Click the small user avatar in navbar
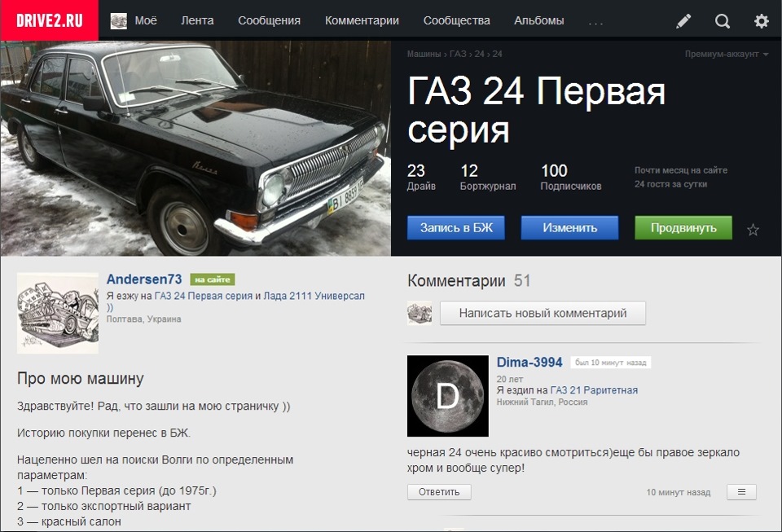782x532 pixels. [x=118, y=21]
